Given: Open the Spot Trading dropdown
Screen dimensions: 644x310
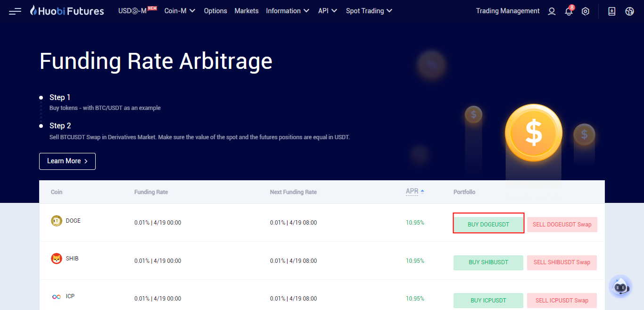Looking at the screenshot, I should [x=369, y=11].
